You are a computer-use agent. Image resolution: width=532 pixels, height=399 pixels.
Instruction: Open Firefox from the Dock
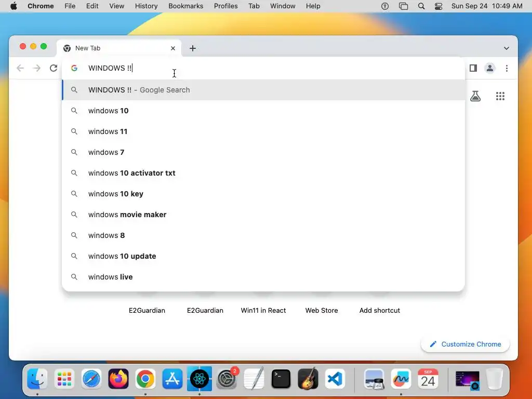(x=118, y=379)
